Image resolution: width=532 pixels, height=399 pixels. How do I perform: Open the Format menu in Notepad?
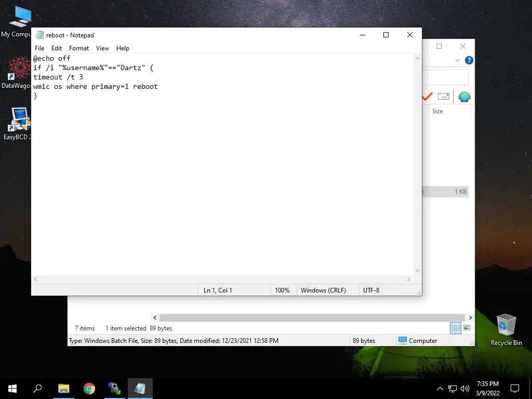pyautogui.click(x=79, y=48)
